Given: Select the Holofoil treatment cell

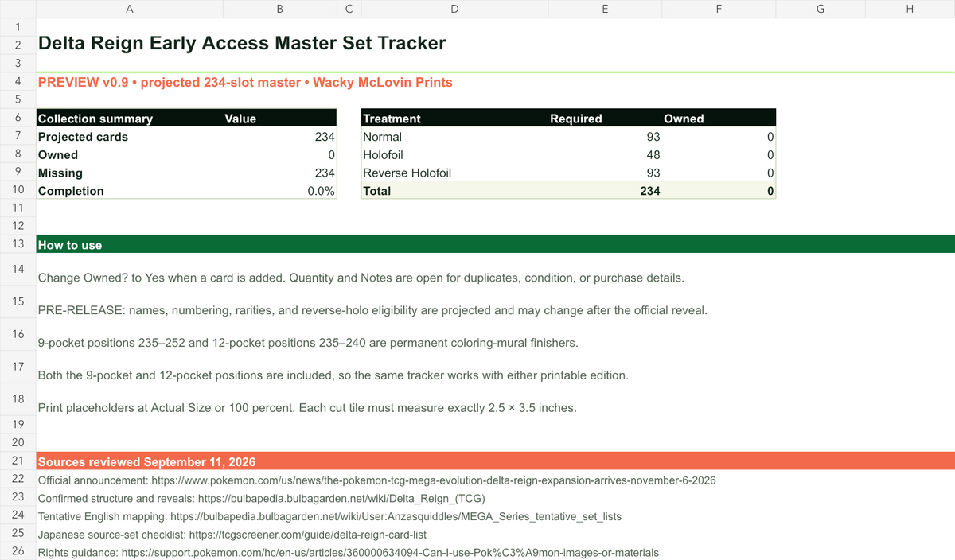Looking at the screenshot, I should click(x=454, y=155).
